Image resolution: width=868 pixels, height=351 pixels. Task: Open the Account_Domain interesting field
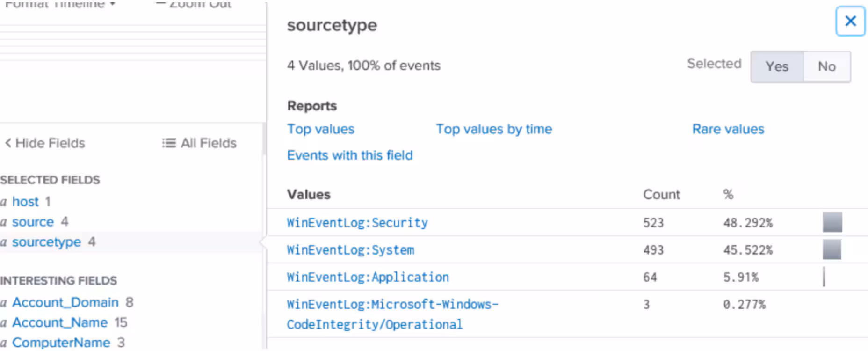pos(65,302)
